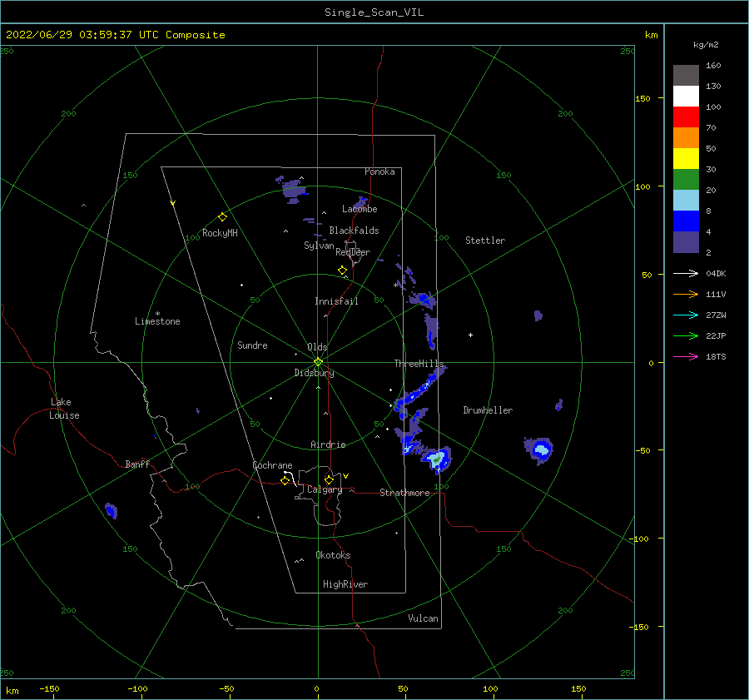Click the cyan 27ZW arrow icon
Viewport: 749px width, 700px height.
point(686,315)
